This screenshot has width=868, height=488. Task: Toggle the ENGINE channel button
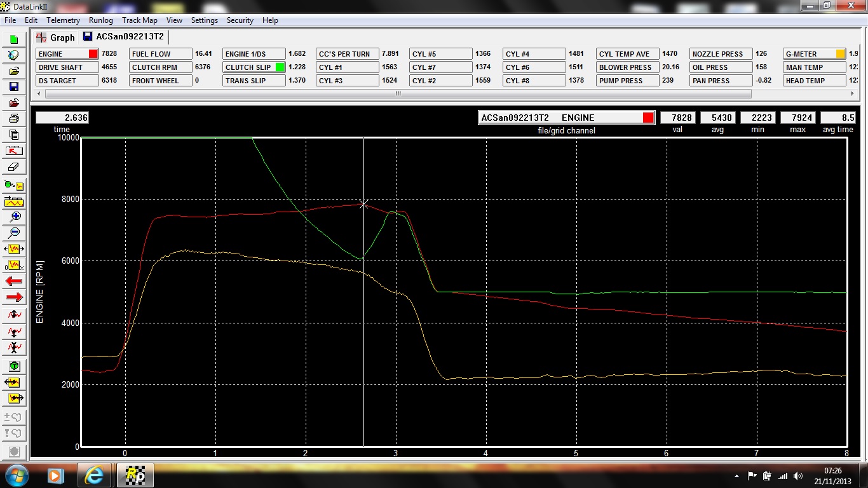(x=67, y=54)
